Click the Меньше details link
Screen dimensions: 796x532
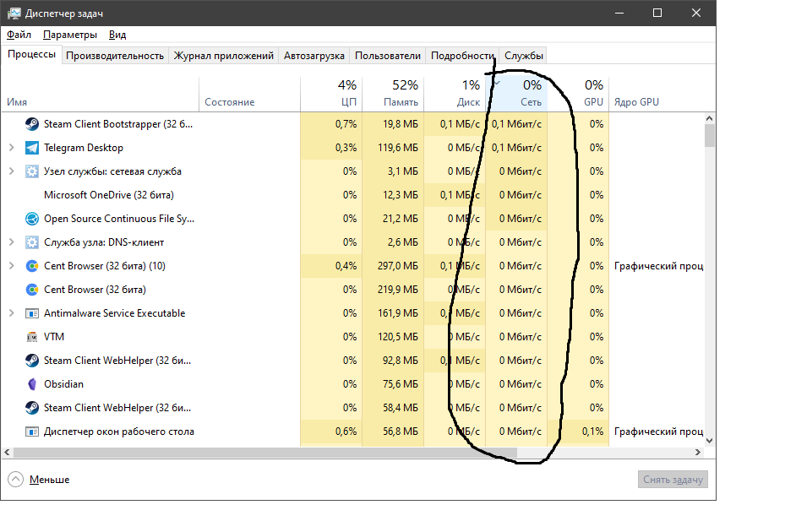tap(49, 480)
